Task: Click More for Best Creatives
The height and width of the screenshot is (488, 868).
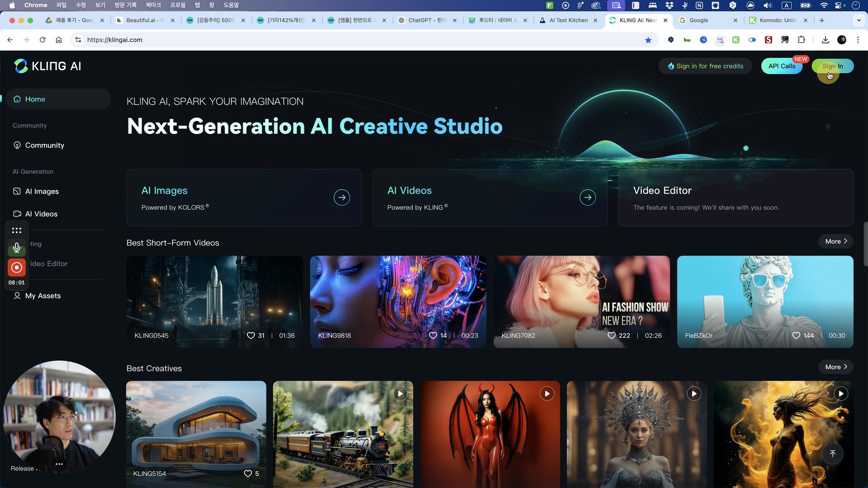Action: point(835,367)
